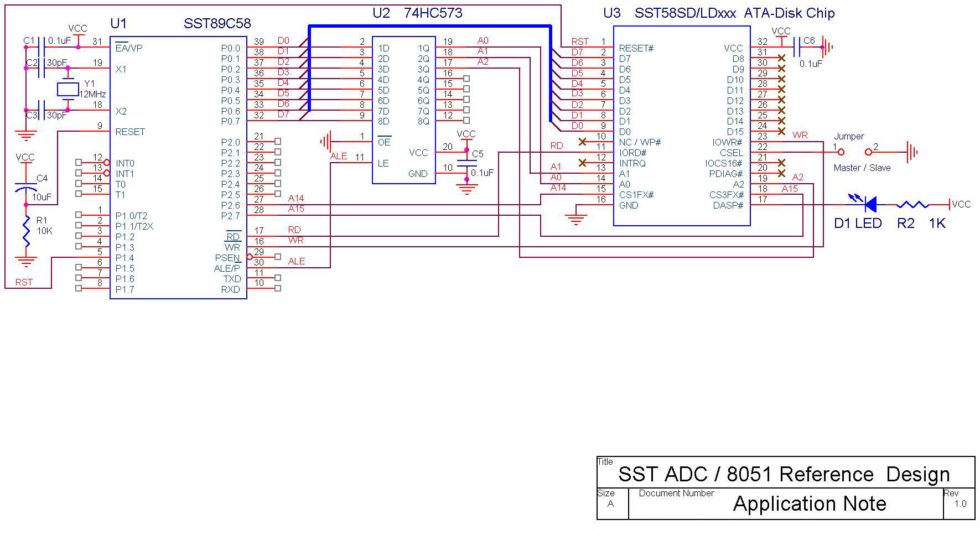Select the 'Application Note' document field
The width and height of the screenshot is (980, 535).
[810, 503]
